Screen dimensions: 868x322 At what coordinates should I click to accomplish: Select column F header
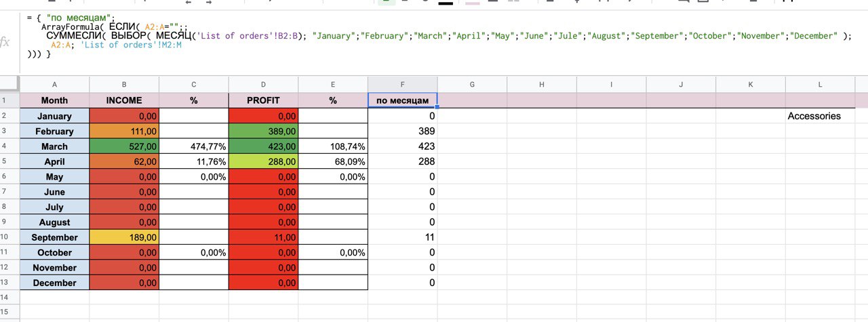point(403,84)
